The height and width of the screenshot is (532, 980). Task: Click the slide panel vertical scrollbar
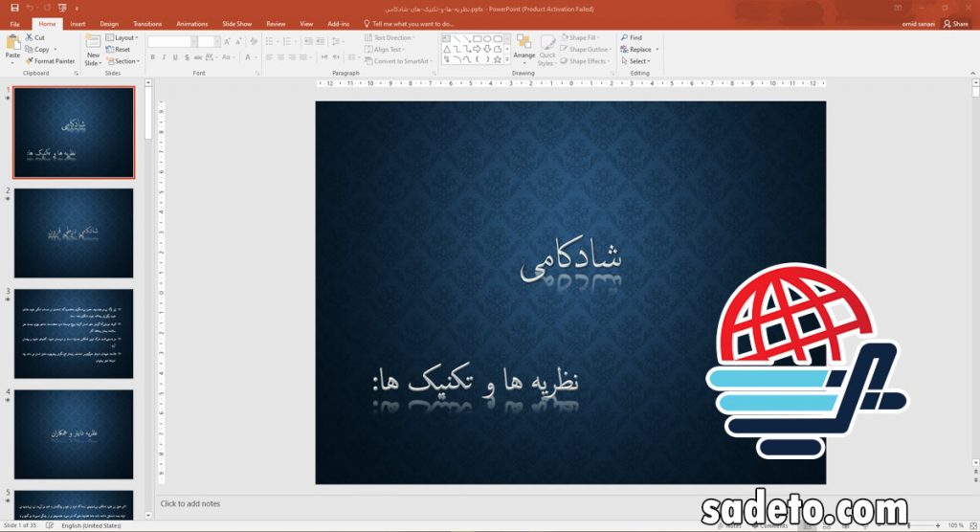(x=148, y=299)
